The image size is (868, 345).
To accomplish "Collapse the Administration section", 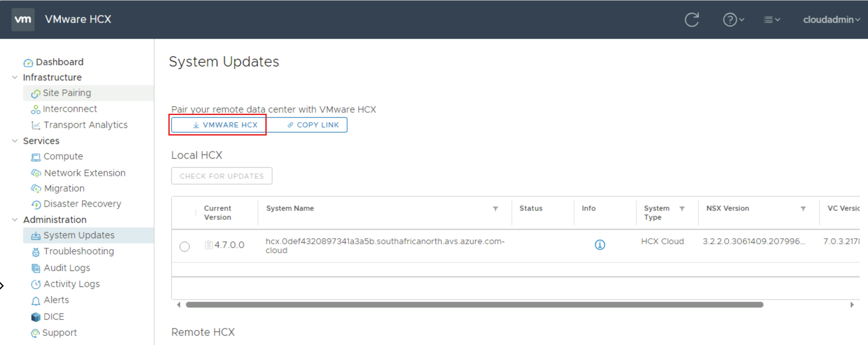I will tap(15, 220).
